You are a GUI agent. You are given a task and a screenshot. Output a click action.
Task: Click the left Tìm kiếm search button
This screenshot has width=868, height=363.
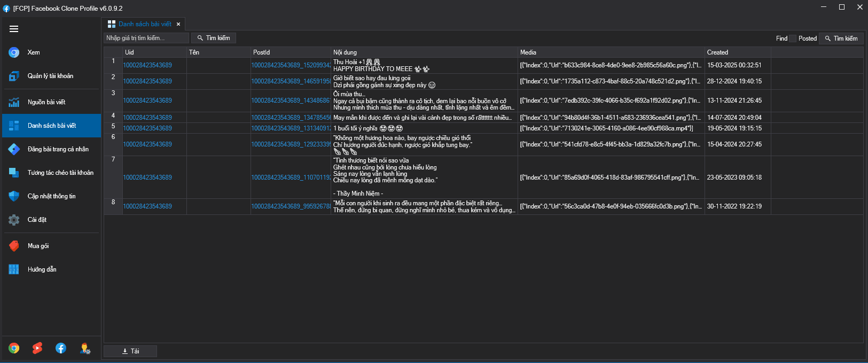[x=214, y=38]
